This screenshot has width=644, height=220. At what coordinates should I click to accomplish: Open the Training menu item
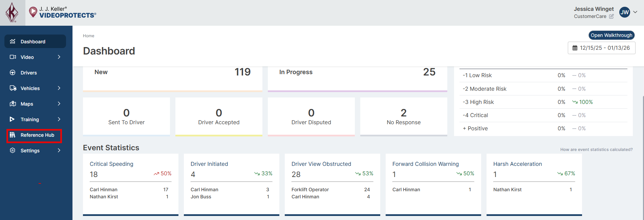(29, 119)
